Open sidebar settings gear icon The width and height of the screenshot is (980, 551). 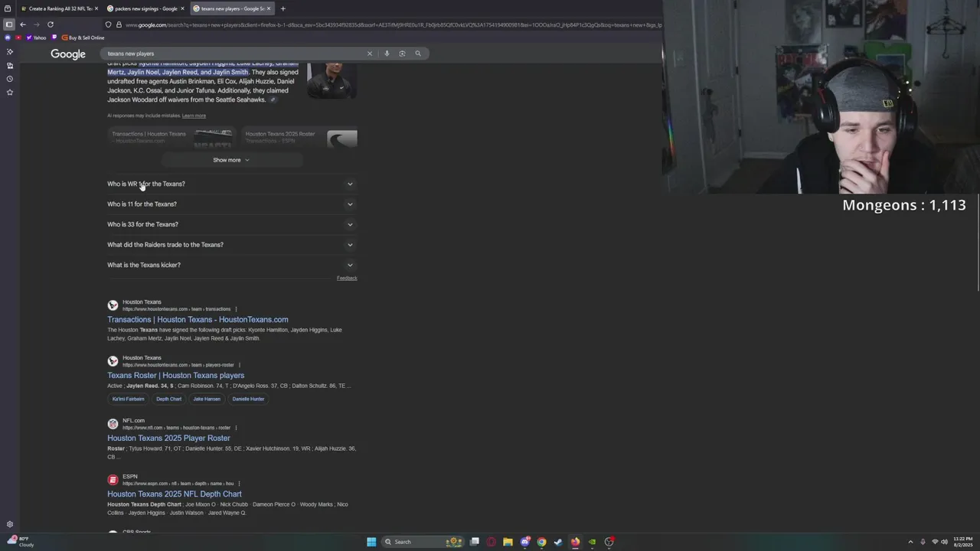[x=10, y=524]
